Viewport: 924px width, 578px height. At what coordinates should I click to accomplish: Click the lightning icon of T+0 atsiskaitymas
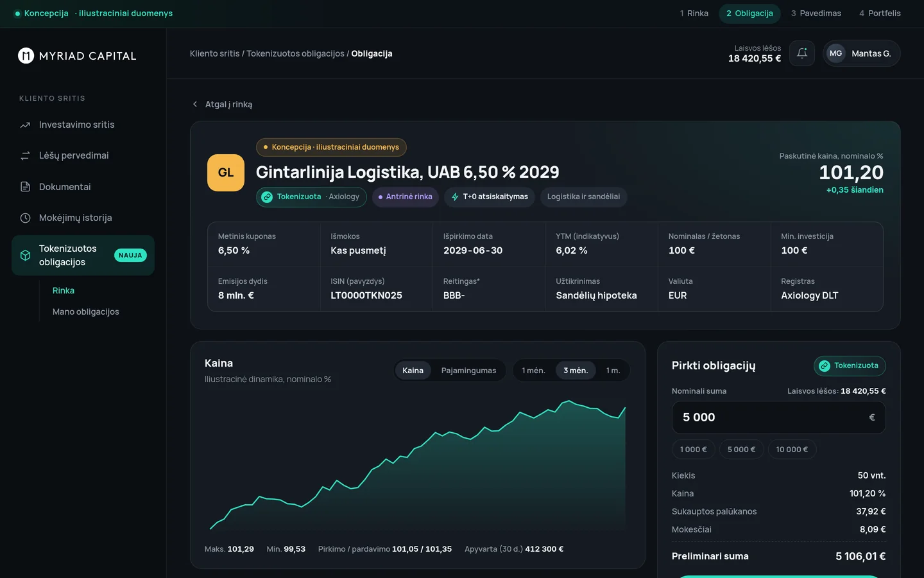click(455, 197)
